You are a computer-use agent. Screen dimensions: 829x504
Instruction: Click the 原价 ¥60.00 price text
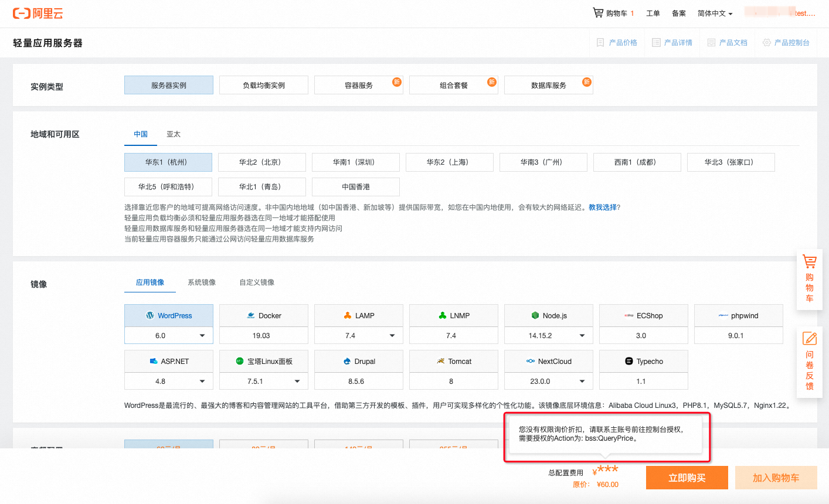(x=596, y=485)
